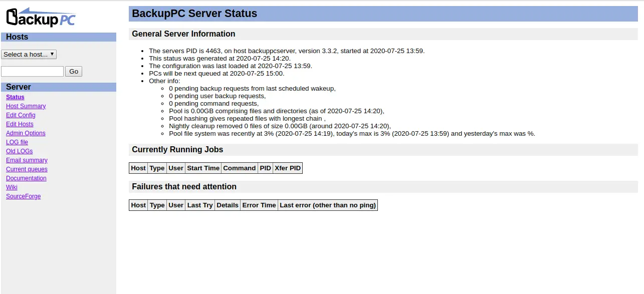Viewport: 644px width, 294px height.
Task: View the LOG file
Action: point(17,142)
